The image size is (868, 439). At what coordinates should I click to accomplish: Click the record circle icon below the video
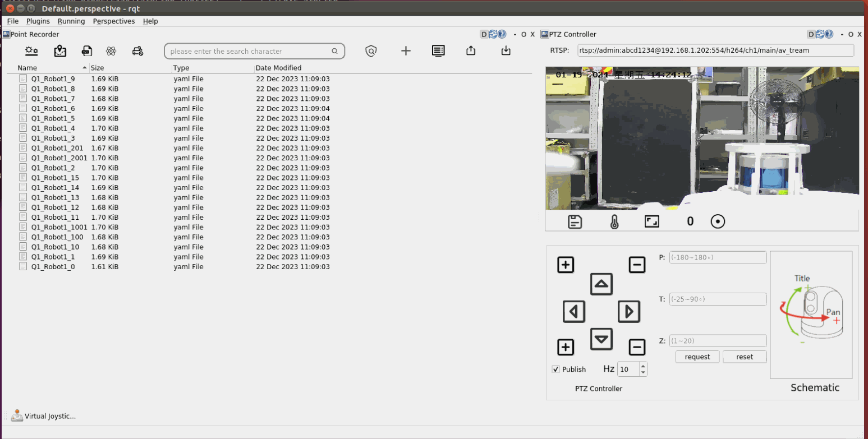[x=718, y=221]
